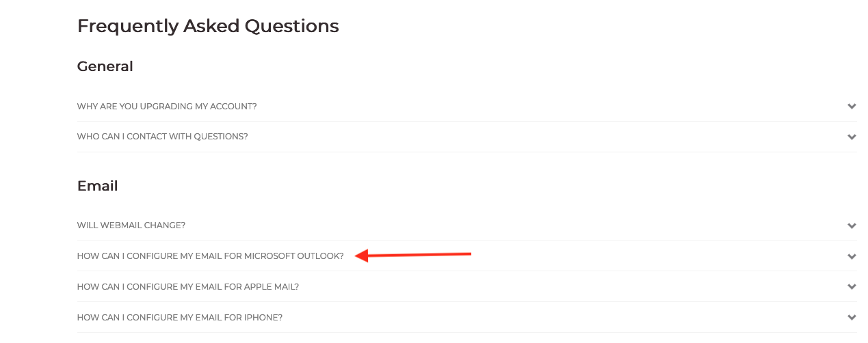The width and height of the screenshot is (868, 343).
Task: Expand the Apple Mail question chevron
Action: tap(852, 287)
